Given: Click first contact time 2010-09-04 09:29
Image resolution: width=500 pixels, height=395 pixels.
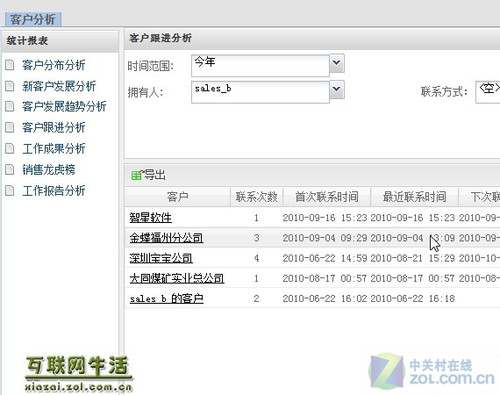Looking at the screenshot, I should [x=325, y=238].
